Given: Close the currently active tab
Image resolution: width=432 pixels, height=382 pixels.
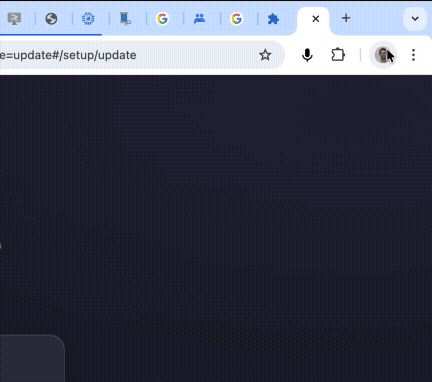Looking at the screenshot, I should tap(316, 19).
